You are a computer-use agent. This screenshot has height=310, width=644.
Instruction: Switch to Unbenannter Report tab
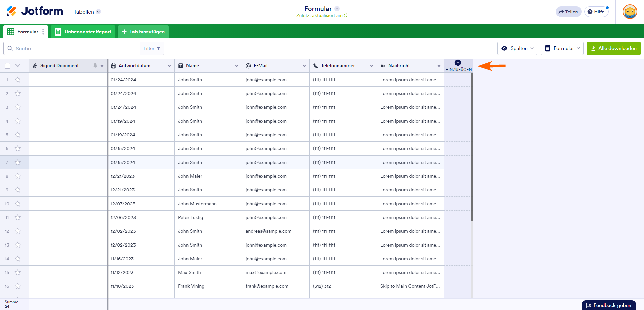(x=83, y=32)
